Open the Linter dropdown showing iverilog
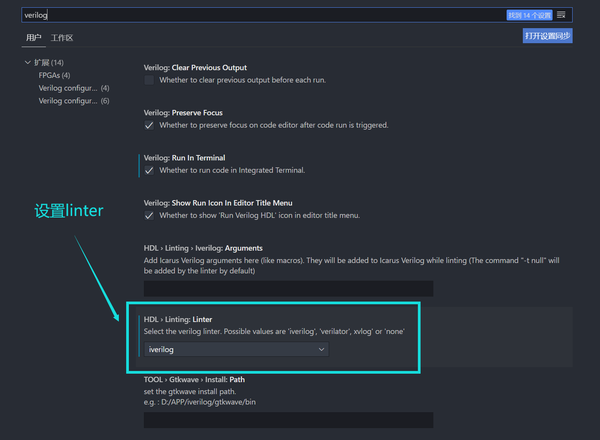Image resolution: width=600 pixels, height=440 pixels. pyautogui.click(x=236, y=349)
